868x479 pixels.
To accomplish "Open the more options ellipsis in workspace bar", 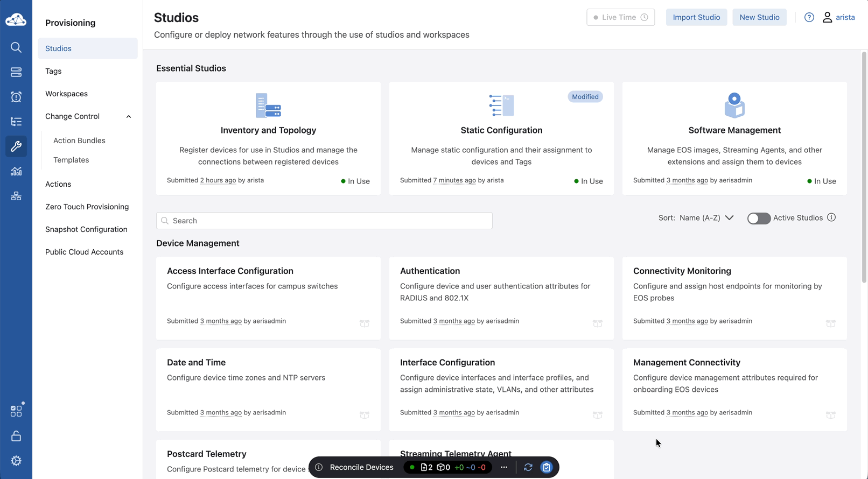I will tap(504, 467).
